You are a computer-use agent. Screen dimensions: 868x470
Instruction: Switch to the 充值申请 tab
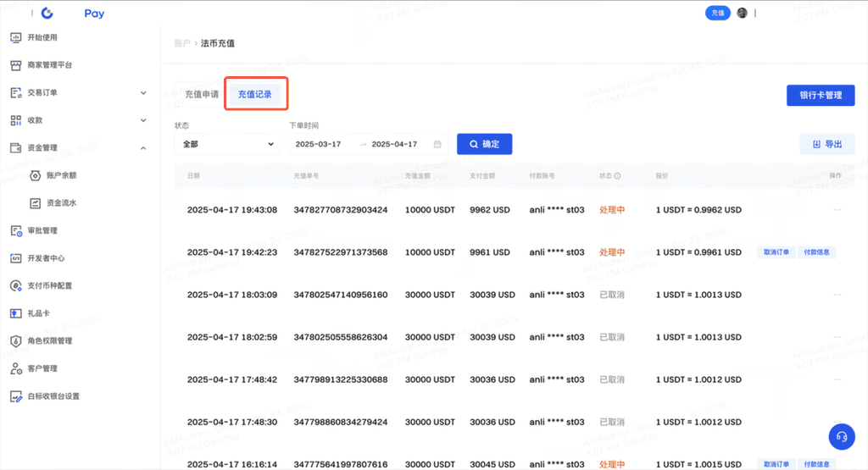[202, 95]
